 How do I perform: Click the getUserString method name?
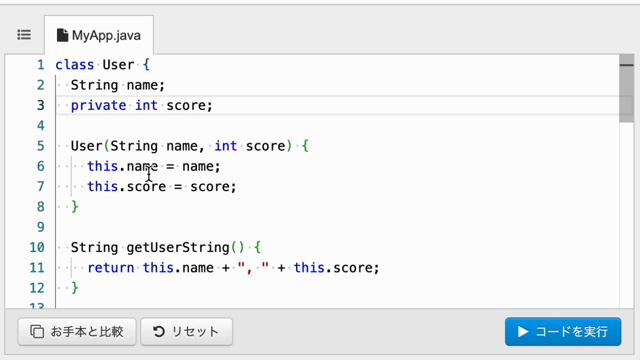click(x=178, y=247)
